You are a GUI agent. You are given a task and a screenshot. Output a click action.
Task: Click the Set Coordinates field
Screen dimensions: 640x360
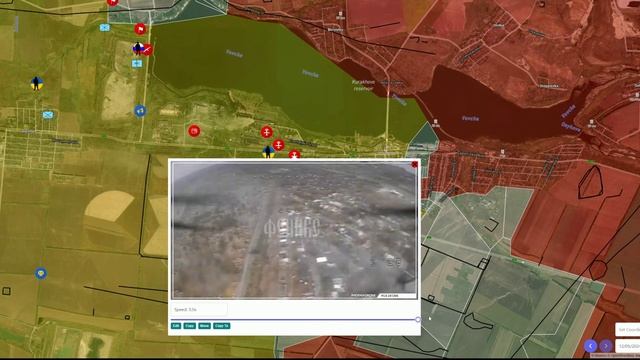point(628,329)
